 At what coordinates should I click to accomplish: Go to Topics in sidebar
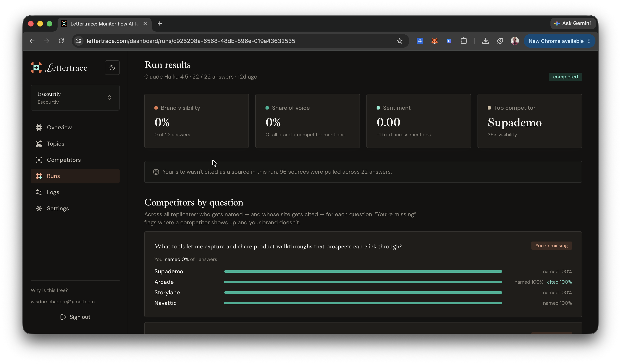pyautogui.click(x=75, y=144)
